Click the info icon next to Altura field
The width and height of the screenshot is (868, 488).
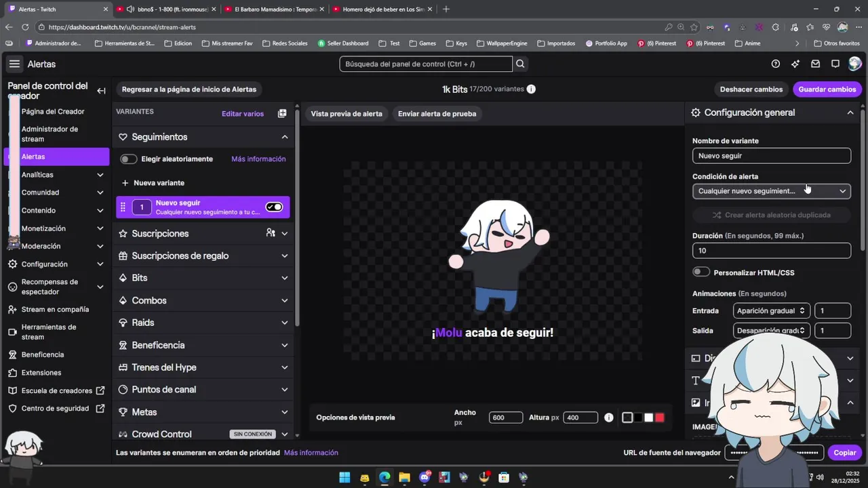[609, 418]
